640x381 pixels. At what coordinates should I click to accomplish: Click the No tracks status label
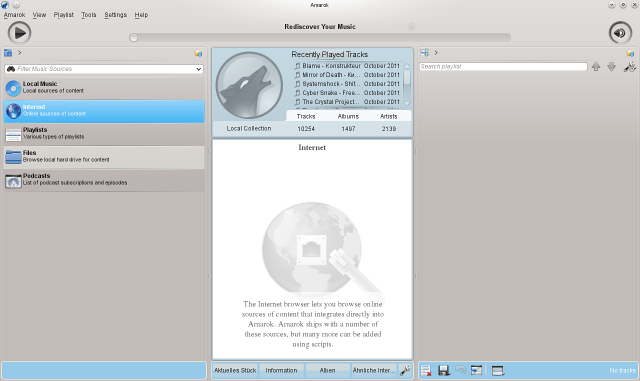click(x=622, y=370)
